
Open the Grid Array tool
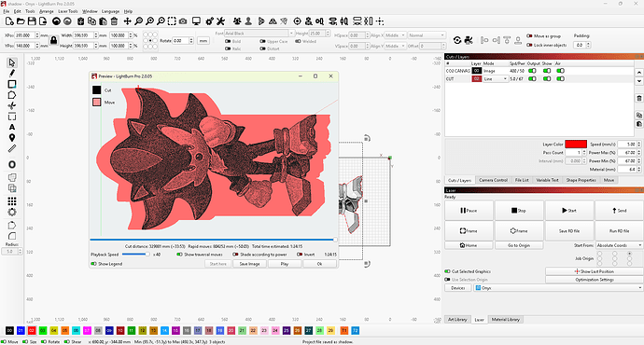click(x=12, y=201)
